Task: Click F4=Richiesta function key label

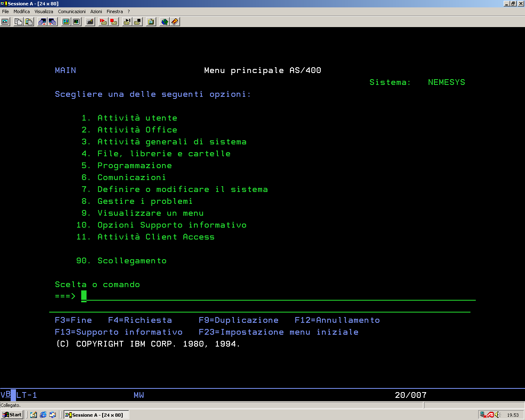Action: (x=140, y=320)
